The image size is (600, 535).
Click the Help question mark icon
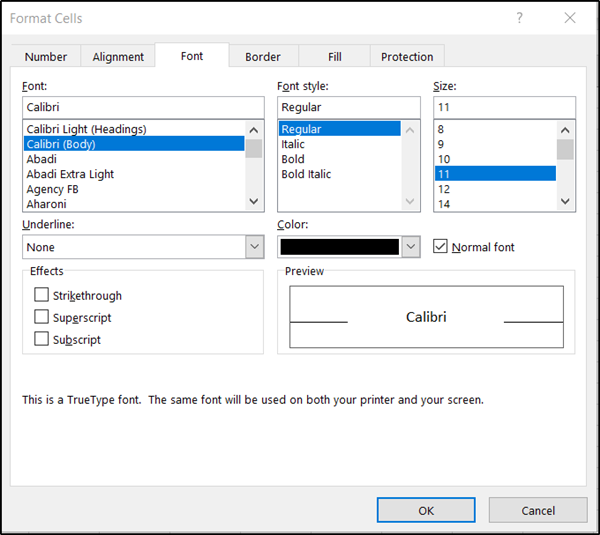tap(519, 18)
